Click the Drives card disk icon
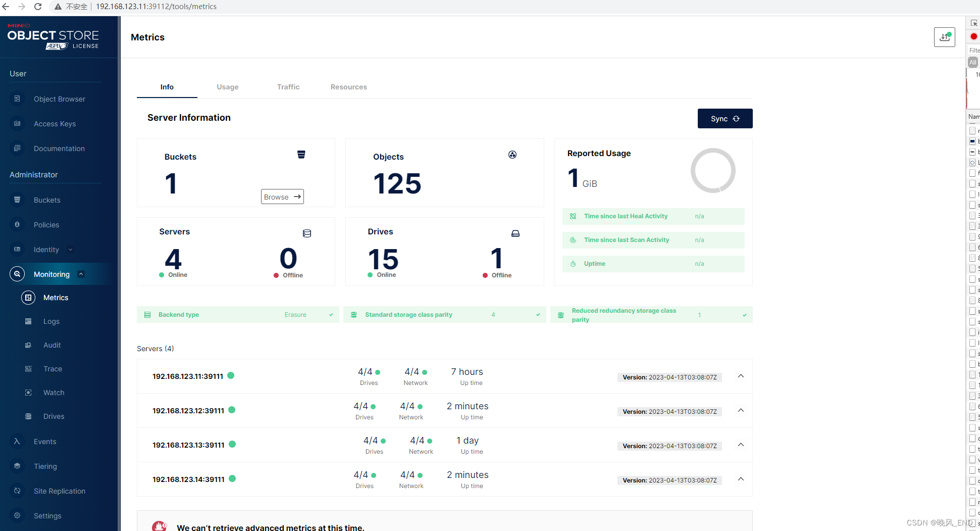 515,233
